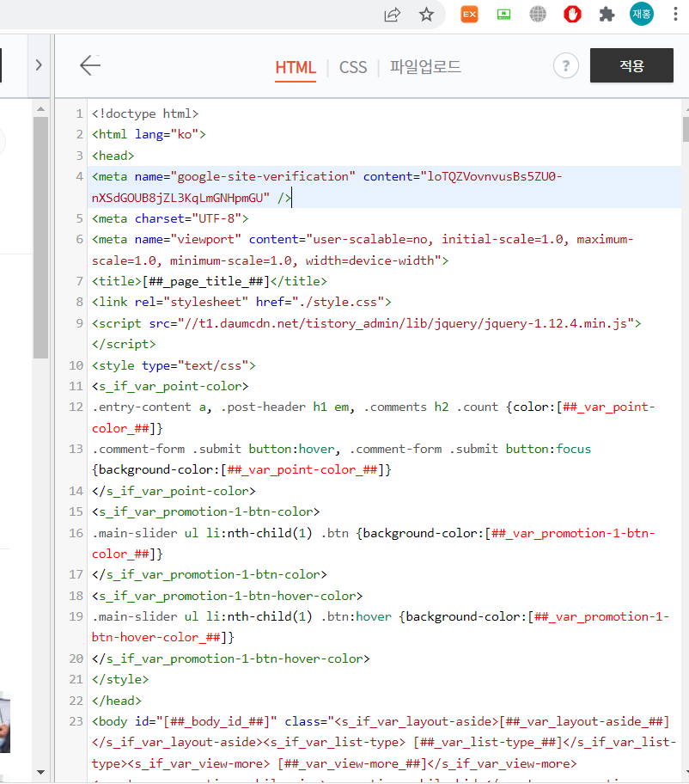
Task: Click closing promotion-1-btn-color tag line 17
Action: 210,575
